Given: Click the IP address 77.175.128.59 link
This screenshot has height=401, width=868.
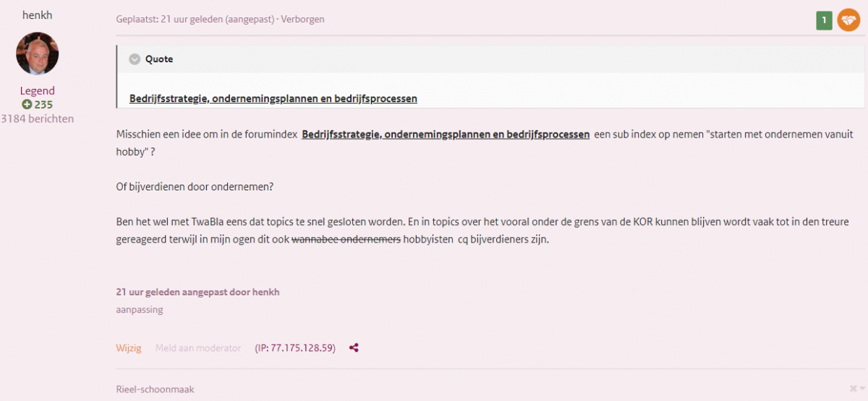Looking at the screenshot, I should (x=295, y=348).
